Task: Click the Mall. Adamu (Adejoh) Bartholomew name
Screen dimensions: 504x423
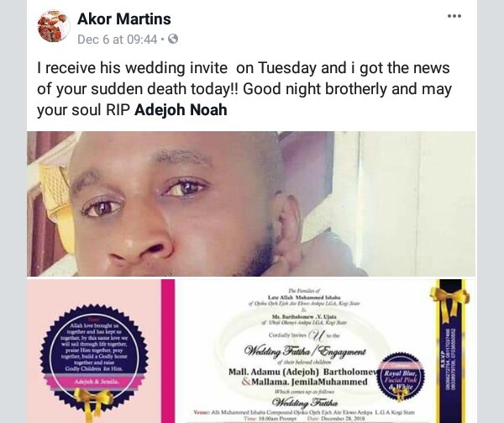Action: pos(303,372)
